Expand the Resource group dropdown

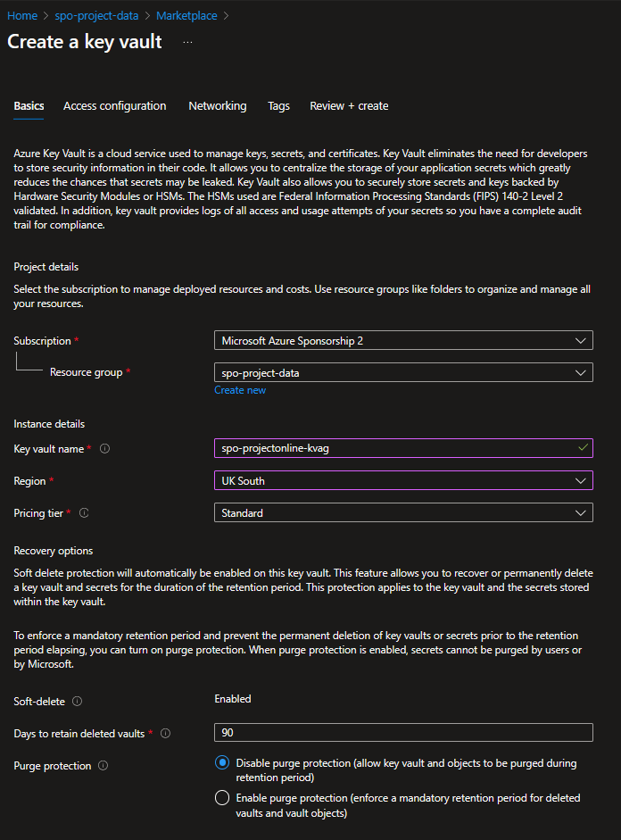[x=403, y=372]
